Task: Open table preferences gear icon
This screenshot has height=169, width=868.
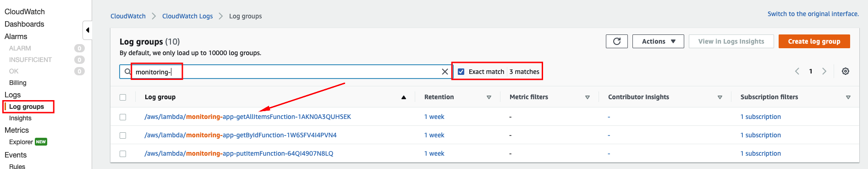Action: click(846, 71)
